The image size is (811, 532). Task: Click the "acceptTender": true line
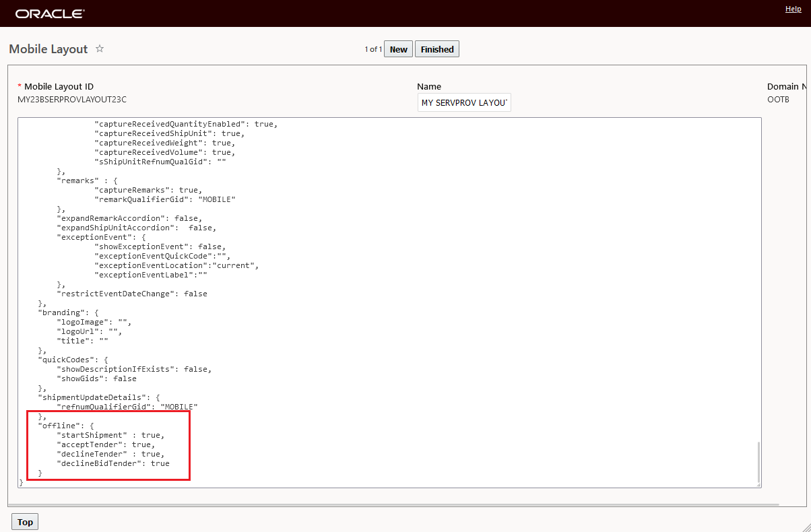point(106,444)
